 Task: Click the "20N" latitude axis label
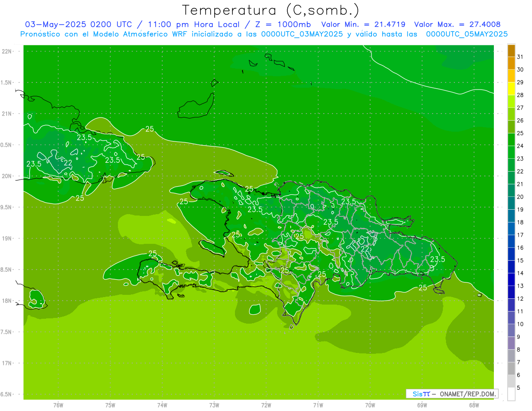7,176
